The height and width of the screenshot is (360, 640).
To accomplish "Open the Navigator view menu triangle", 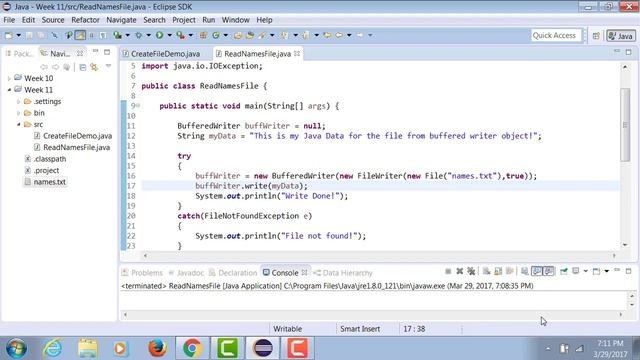I will click(x=108, y=66).
